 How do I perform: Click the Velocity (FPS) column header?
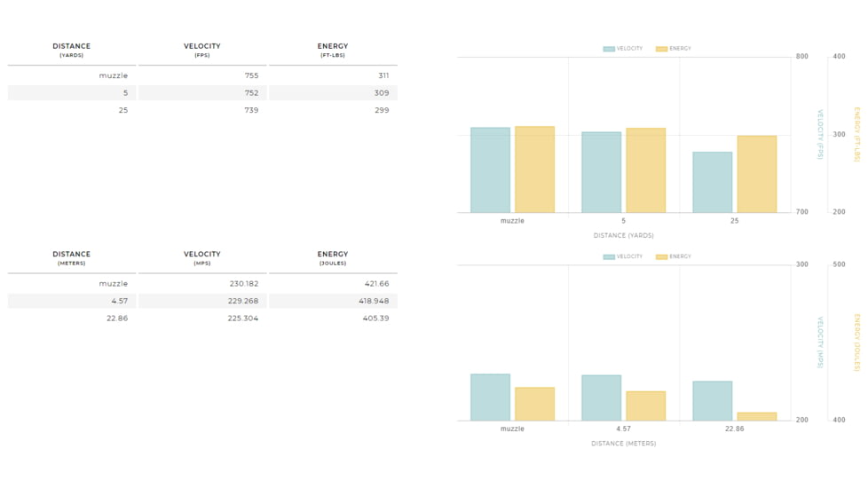pos(202,50)
